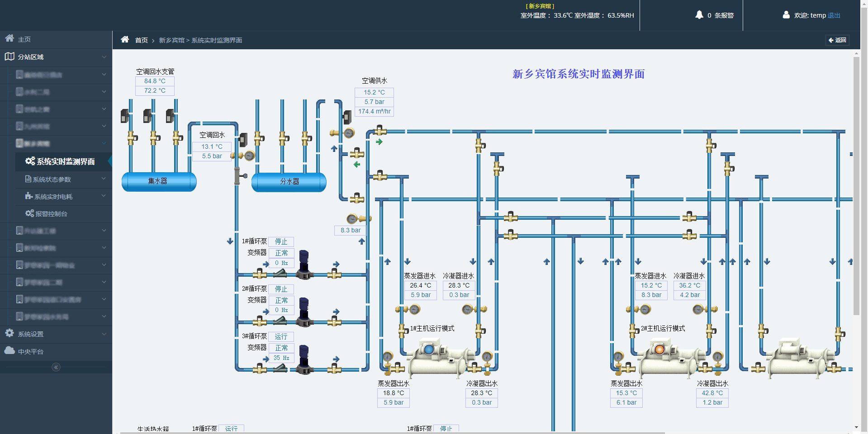The width and height of the screenshot is (868, 434).
Task: Click the 36.2 °C 冷凝器进水 reading
Action: 689,285
